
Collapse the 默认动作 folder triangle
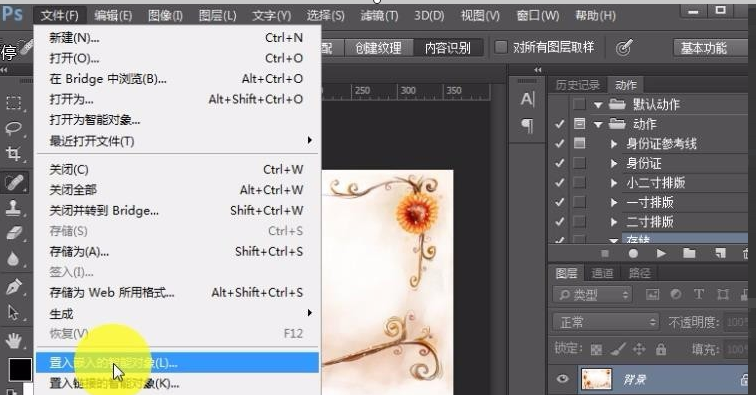pyautogui.click(x=598, y=105)
